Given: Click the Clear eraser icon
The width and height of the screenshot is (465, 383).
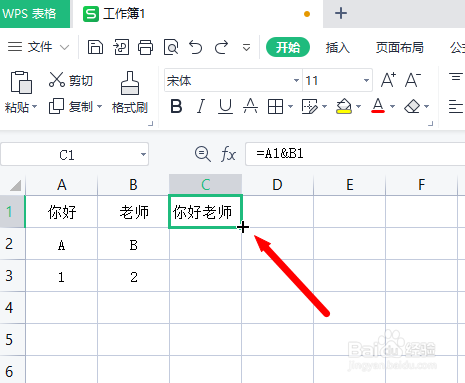Looking at the screenshot, I should click(412, 107).
